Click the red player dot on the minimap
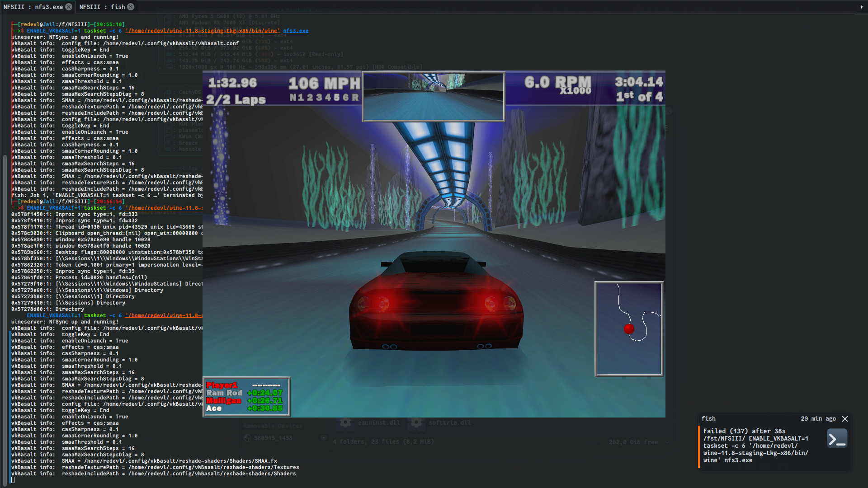The image size is (868, 488). tap(629, 329)
